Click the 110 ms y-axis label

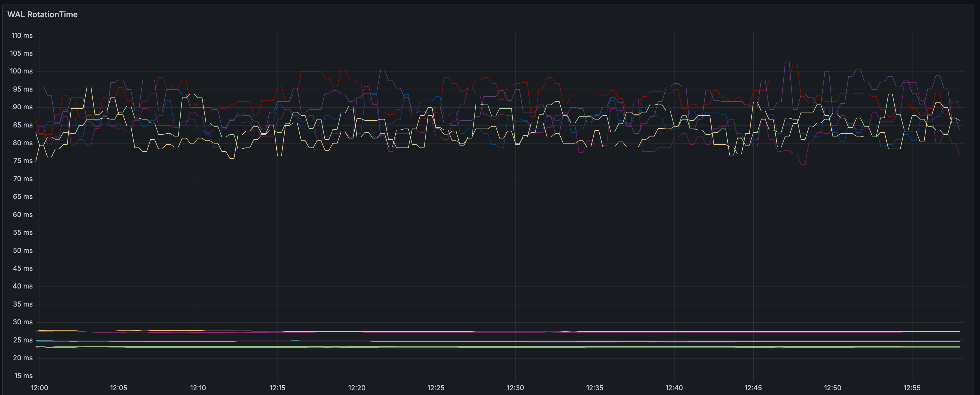coord(22,35)
